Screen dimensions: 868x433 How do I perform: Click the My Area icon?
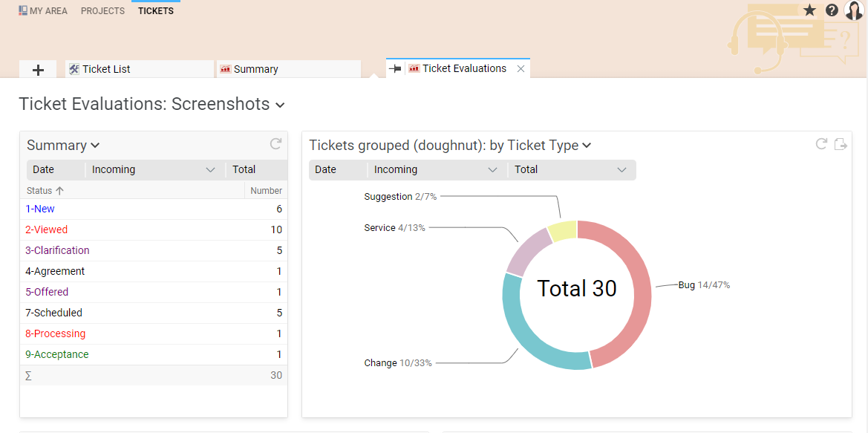(23, 10)
